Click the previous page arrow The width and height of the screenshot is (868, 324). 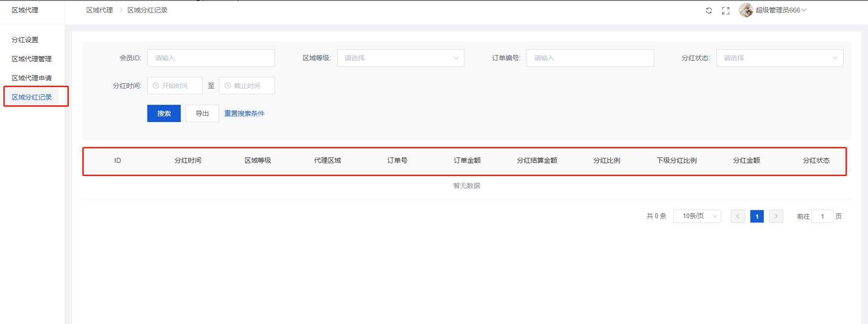(737, 216)
